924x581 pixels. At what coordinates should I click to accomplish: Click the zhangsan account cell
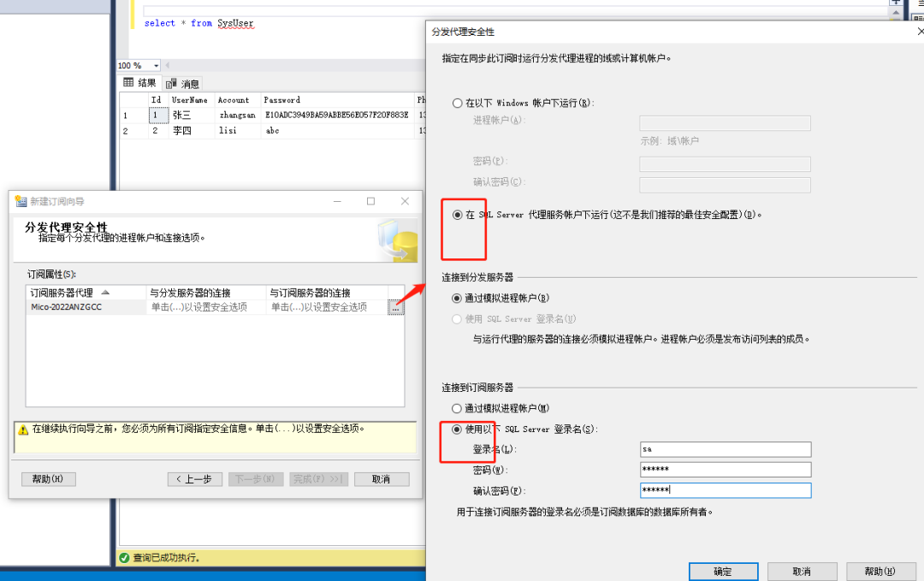click(x=238, y=116)
